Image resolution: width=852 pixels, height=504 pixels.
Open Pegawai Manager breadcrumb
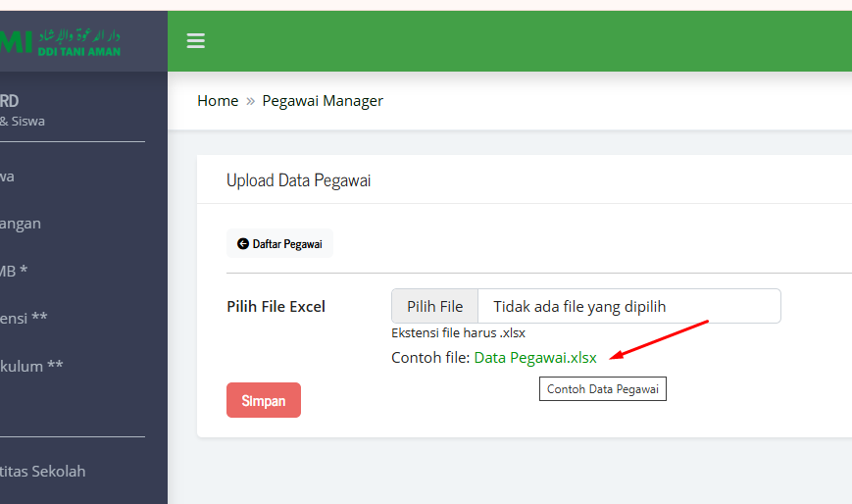point(323,101)
